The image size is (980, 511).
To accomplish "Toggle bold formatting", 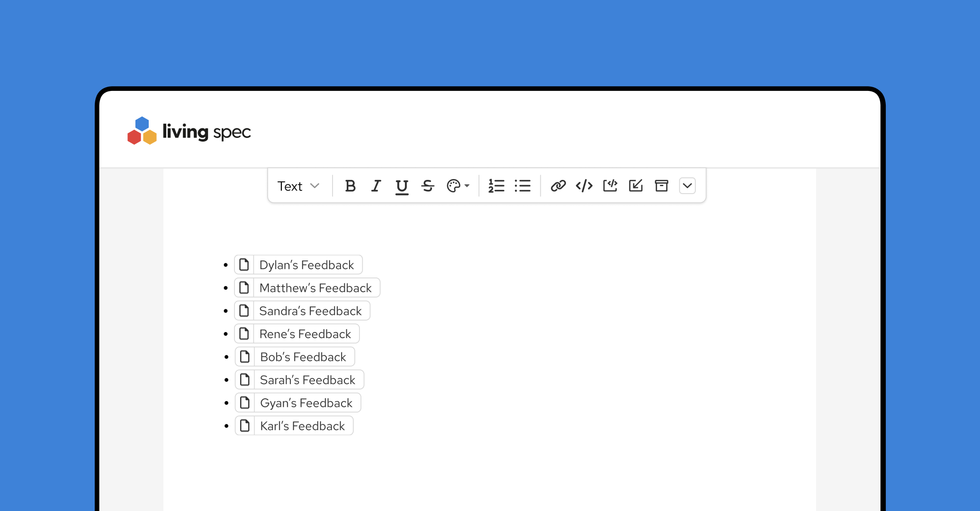I will [350, 186].
